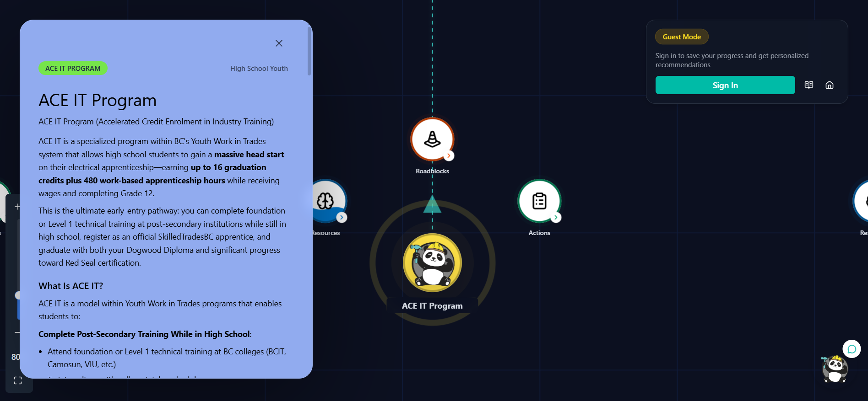Screen dimensions: 868x401
Task: Click the details panel vertical scrollbar
Action: coord(309,51)
